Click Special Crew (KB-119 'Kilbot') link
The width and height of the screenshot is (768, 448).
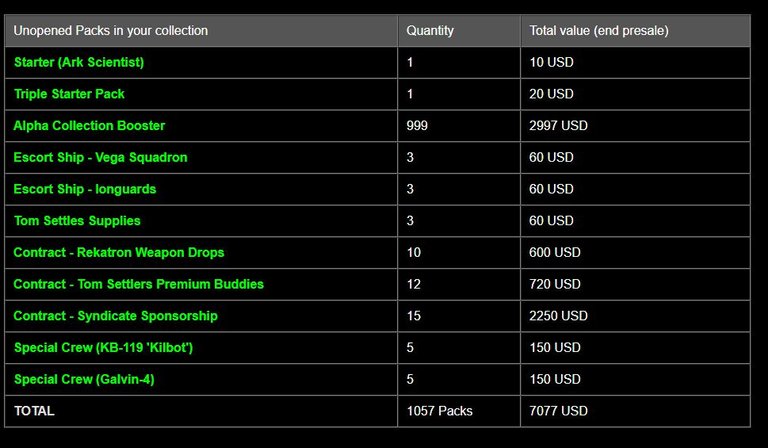click(108, 348)
